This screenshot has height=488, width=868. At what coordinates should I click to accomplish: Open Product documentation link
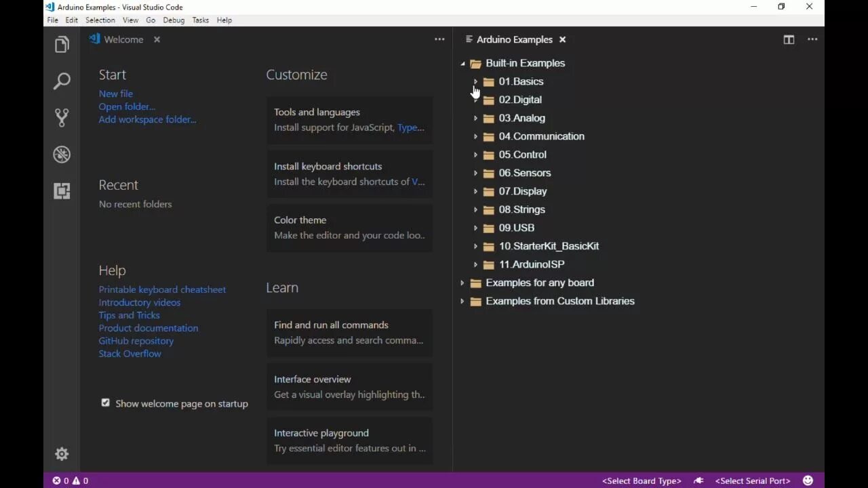click(149, 328)
